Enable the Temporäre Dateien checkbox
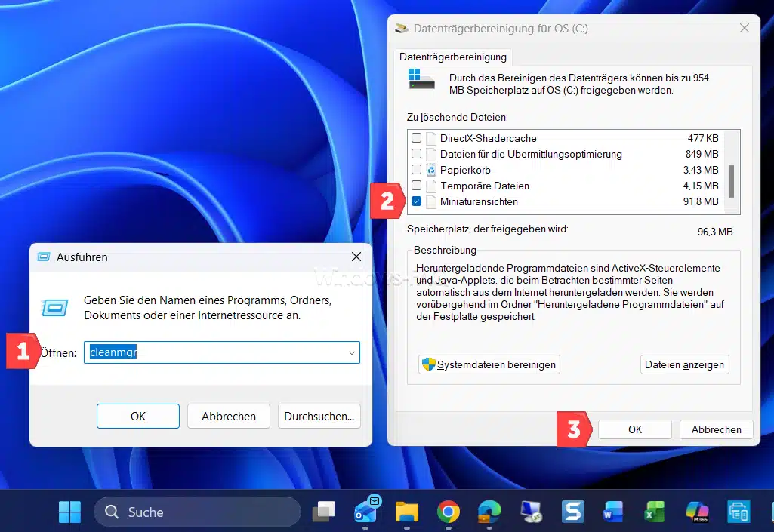 tap(417, 186)
